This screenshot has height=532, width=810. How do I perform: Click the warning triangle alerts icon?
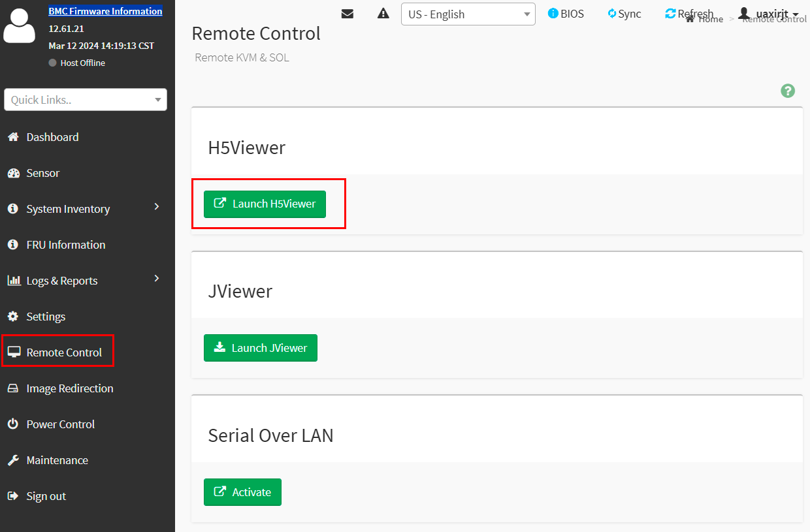pyautogui.click(x=383, y=14)
